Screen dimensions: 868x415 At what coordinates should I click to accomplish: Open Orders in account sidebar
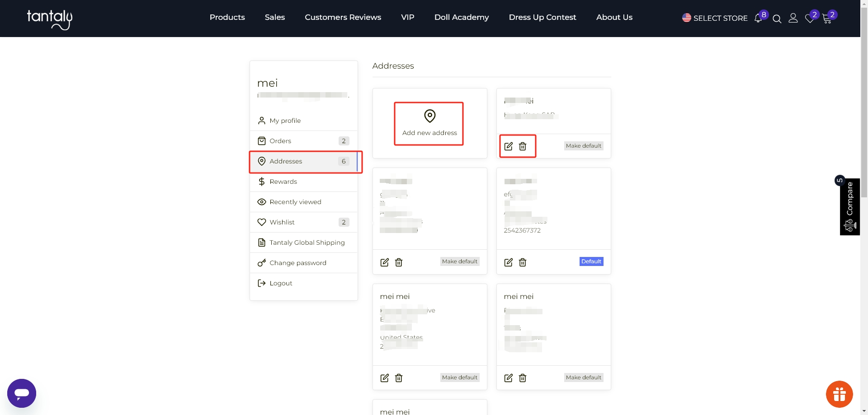point(304,141)
